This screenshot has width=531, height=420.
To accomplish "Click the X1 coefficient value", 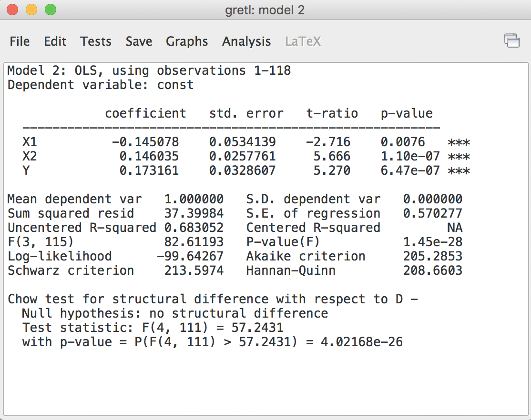I will 145,141.
